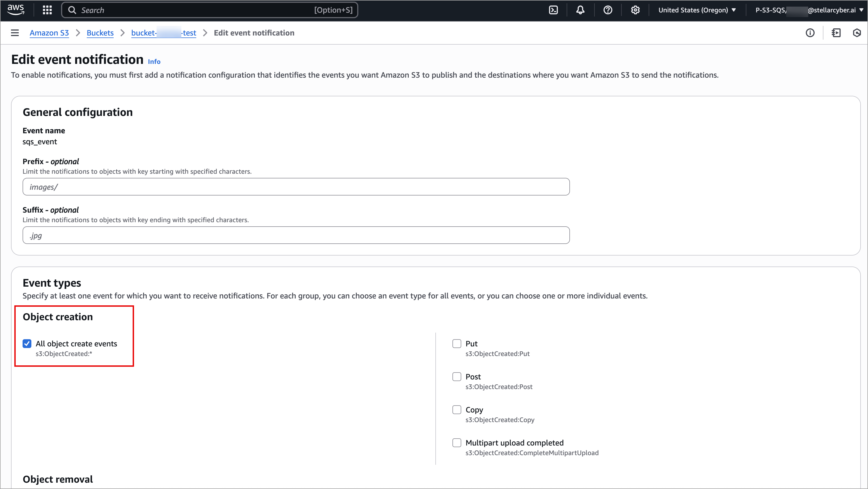The height and width of the screenshot is (489, 868).
Task: Open the info panel circle icon
Action: 810,33
